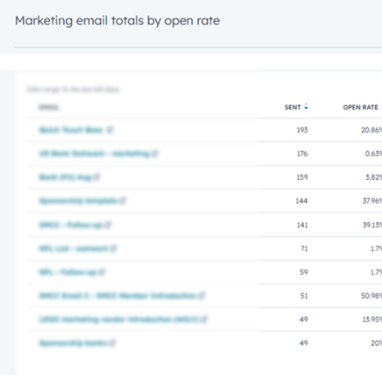This screenshot has height=382, width=382.
Task: Sort by OPEN RATE column header
Action: [x=360, y=107]
